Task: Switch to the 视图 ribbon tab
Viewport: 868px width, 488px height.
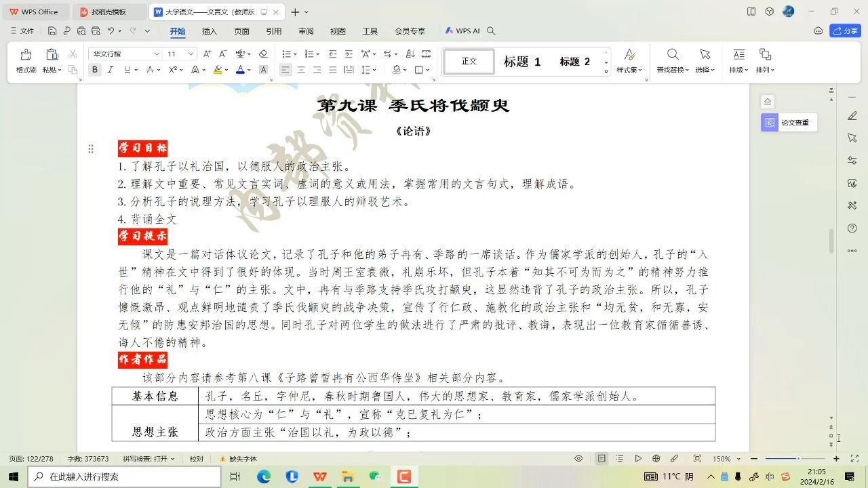Action: pos(338,31)
